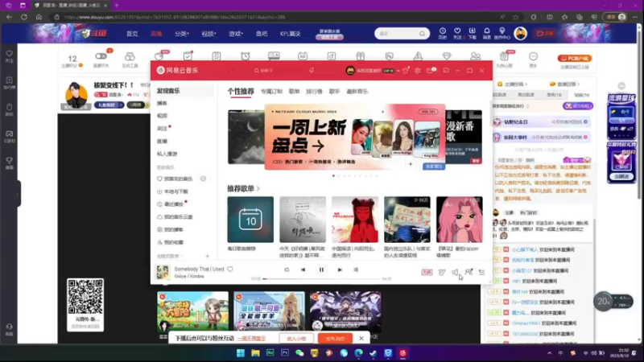Select the 个性推荐 tab
Image resolution: width=644 pixels, height=362 pixels.
(x=241, y=91)
